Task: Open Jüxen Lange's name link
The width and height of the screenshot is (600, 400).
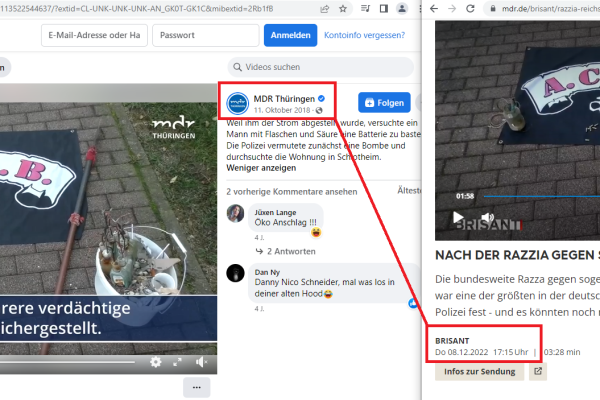Action: (x=275, y=212)
